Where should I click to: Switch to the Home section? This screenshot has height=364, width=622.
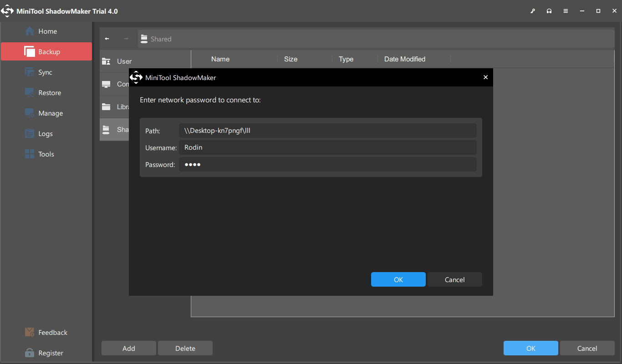(46, 31)
